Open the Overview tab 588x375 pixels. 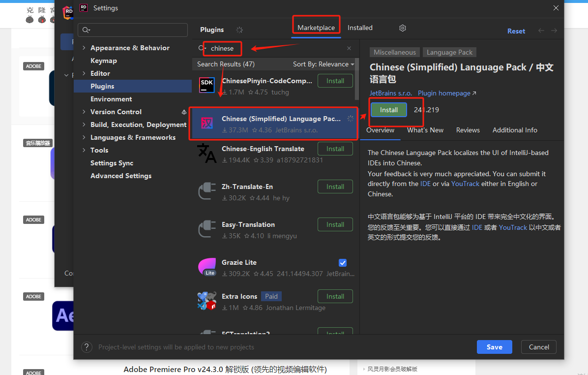(380, 130)
